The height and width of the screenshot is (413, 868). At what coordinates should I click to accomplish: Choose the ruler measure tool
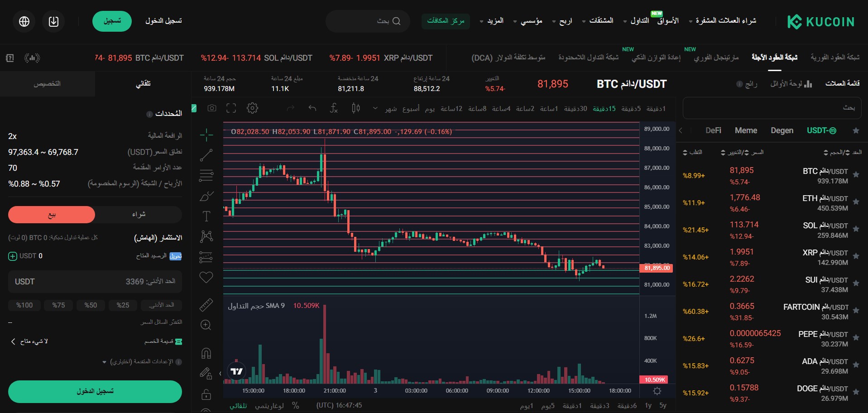(x=206, y=305)
